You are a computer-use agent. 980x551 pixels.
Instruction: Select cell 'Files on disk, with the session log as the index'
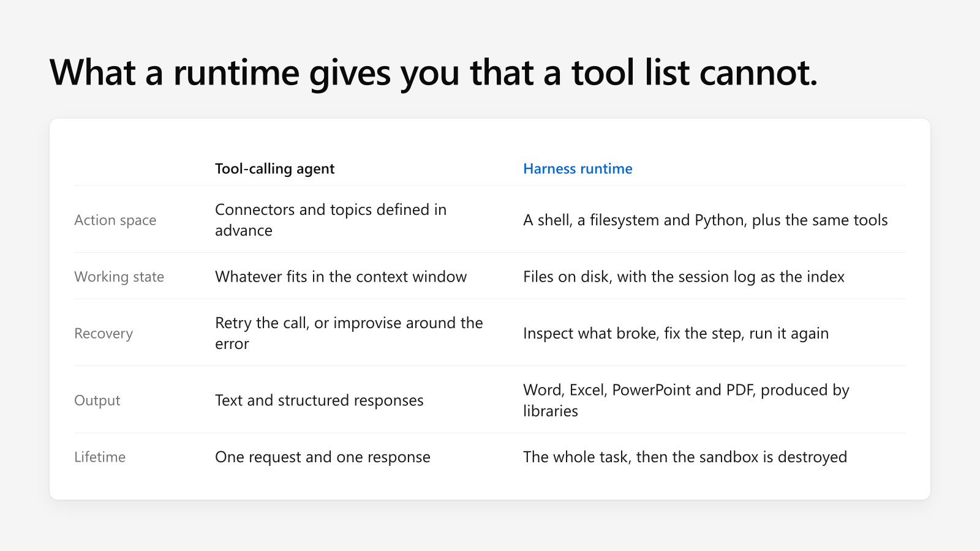(684, 277)
